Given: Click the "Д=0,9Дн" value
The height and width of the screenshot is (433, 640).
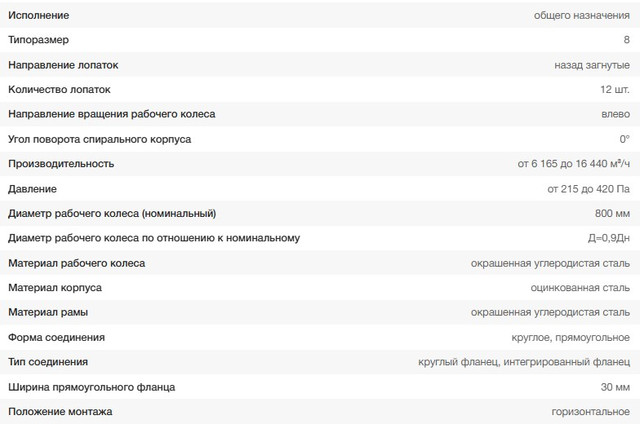Looking at the screenshot, I should click(x=608, y=238).
